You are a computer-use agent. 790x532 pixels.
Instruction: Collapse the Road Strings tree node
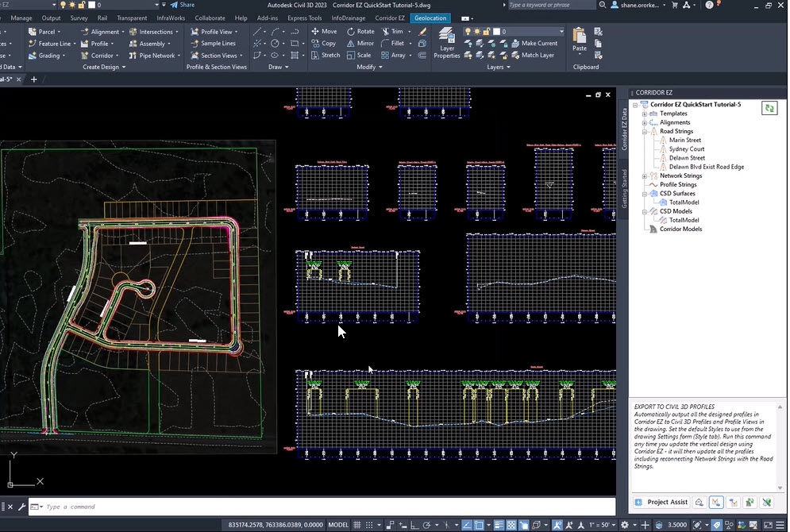(x=645, y=132)
